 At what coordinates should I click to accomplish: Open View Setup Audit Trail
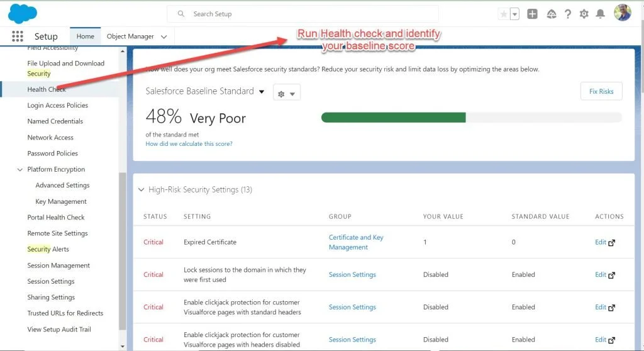click(x=59, y=329)
